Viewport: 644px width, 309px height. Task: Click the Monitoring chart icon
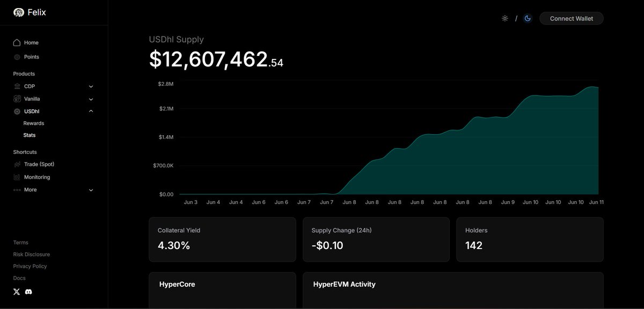17,177
